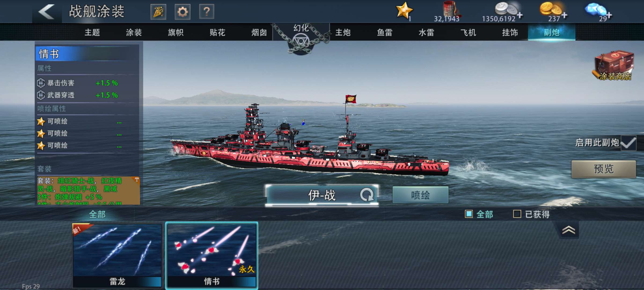
Task: Check the 已获得 filter checkbox
Action: (x=517, y=214)
